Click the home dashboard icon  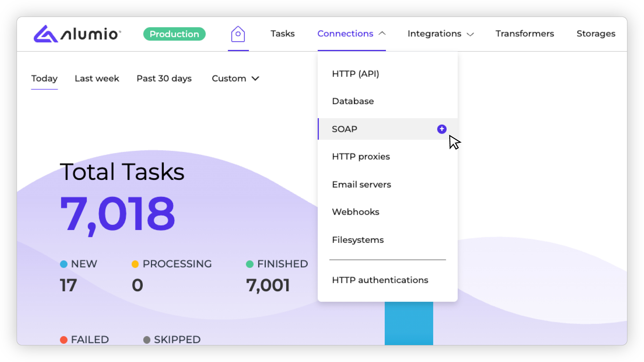pos(238,34)
